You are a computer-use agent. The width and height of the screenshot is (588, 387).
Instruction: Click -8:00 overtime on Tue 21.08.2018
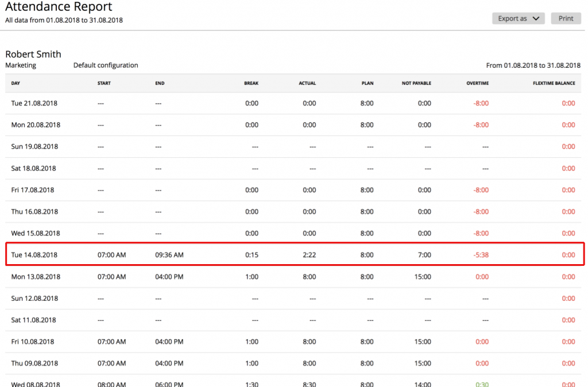tap(481, 103)
